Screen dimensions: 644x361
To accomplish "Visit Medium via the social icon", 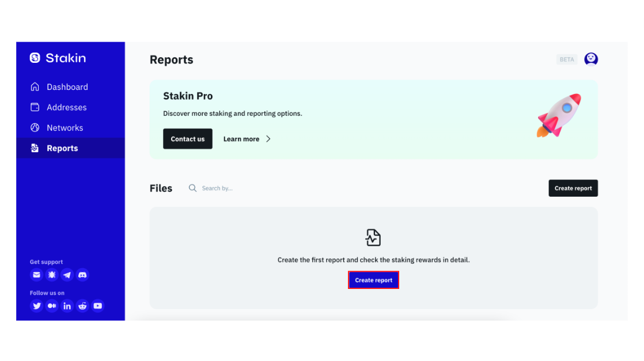I will click(52, 306).
